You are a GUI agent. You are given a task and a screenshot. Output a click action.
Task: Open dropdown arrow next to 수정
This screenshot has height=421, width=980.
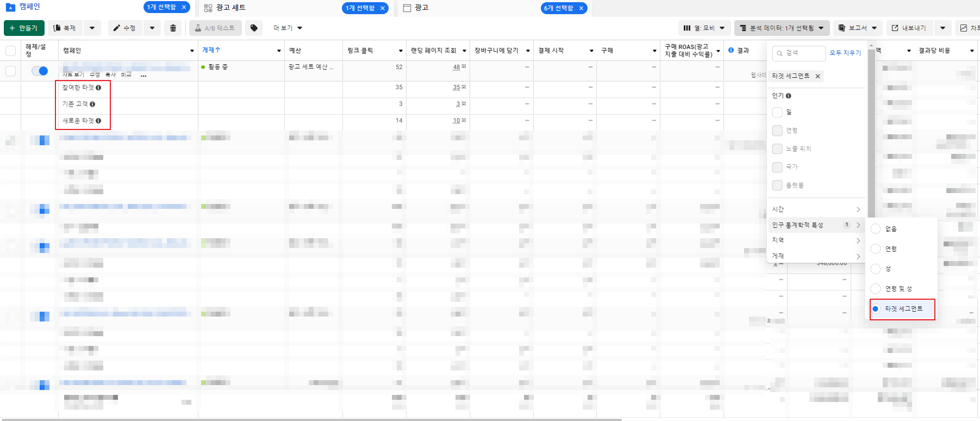(x=152, y=28)
